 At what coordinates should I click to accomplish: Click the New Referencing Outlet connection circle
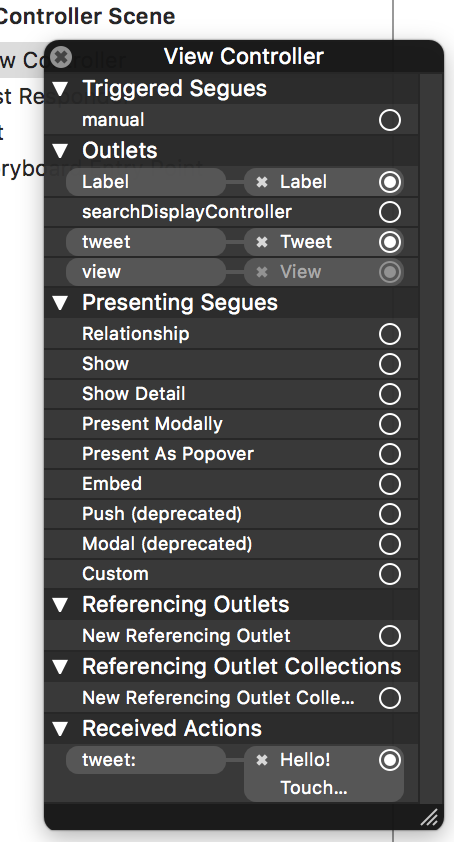[390, 636]
